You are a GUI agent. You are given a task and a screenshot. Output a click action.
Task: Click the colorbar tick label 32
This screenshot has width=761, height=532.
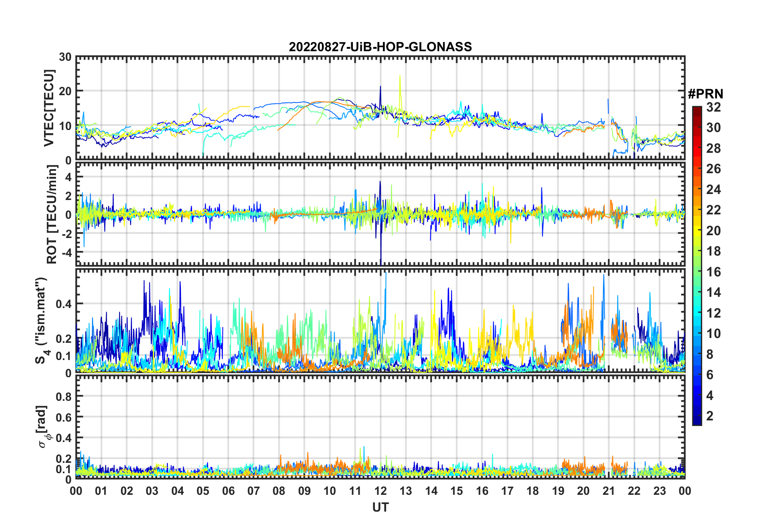713,107
